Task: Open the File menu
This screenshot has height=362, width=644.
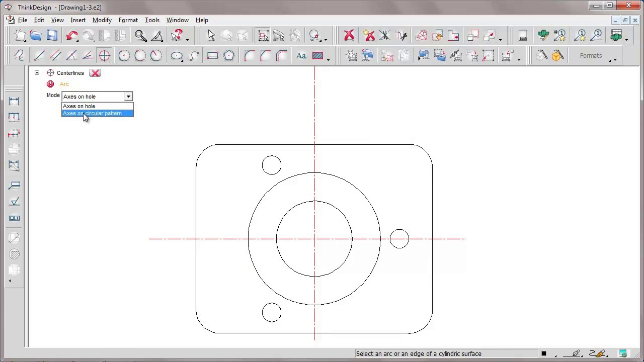Action: pos(23,20)
